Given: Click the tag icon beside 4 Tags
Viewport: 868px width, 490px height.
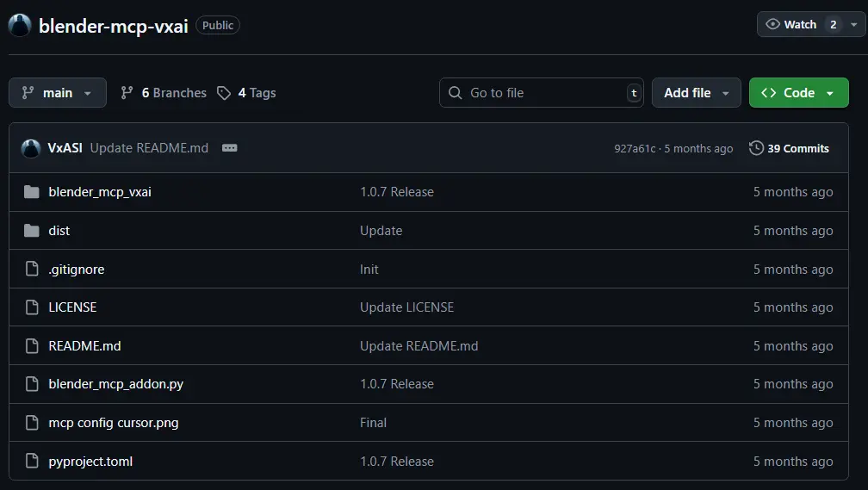Looking at the screenshot, I should (224, 93).
